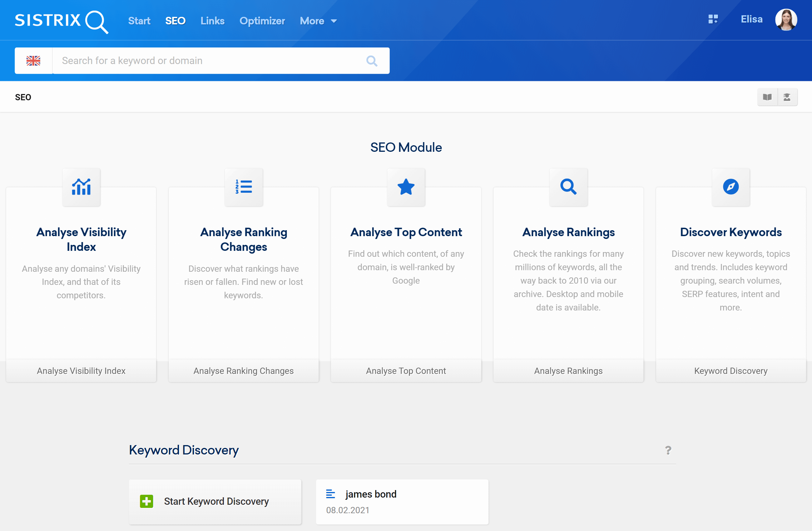The width and height of the screenshot is (812, 531).
Task: Click Start Keyword Discovery
Action: [x=215, y=502]
